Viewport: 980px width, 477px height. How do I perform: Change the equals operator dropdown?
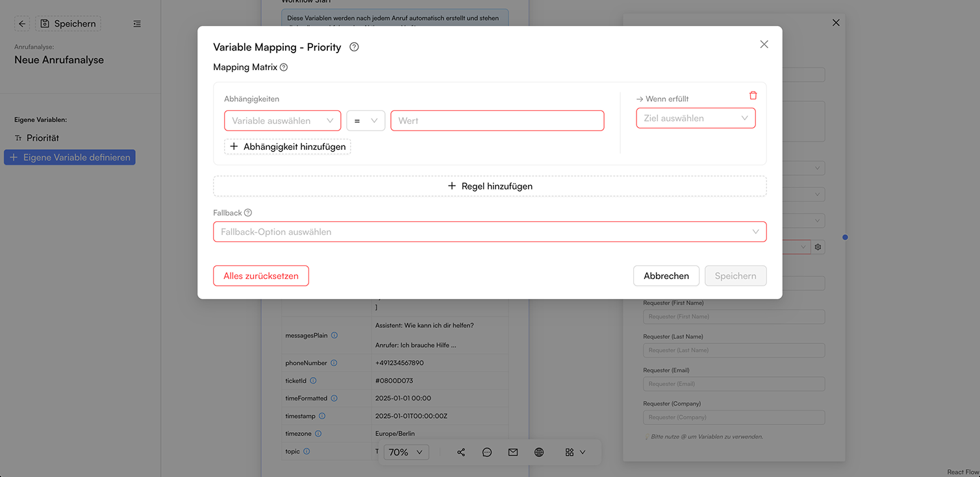point(366,121)
